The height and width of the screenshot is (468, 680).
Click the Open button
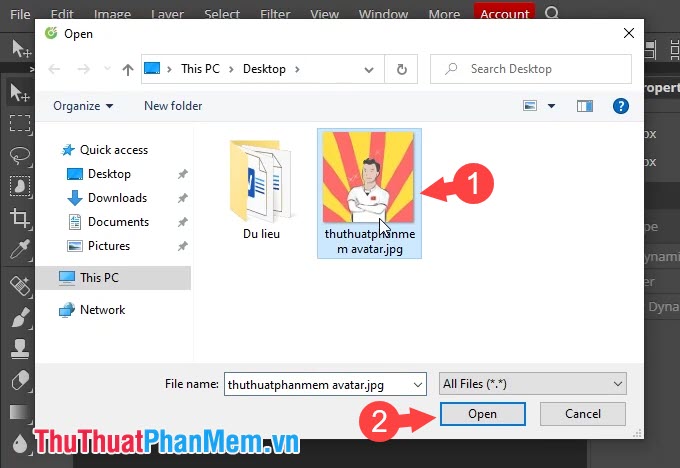point(481,414)
